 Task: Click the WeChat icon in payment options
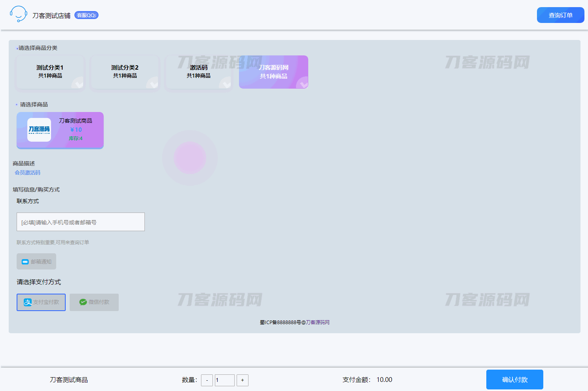[83, 302]
